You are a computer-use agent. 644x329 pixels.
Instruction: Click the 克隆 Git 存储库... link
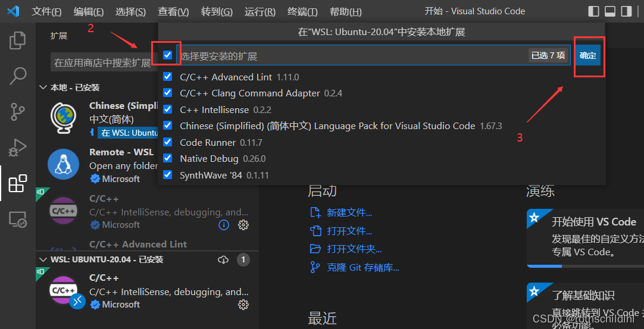pyautogui.click(x=363, y=267)
